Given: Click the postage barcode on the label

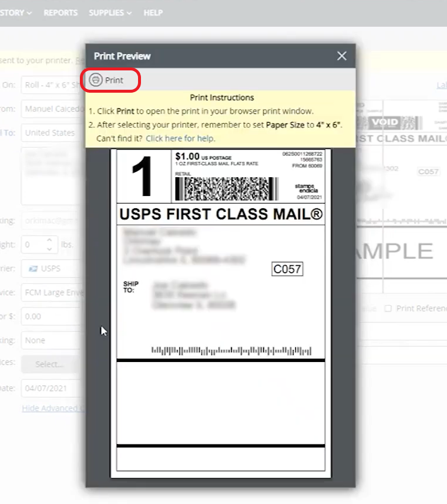Looking at the screenshot, I should coord(227,189).
